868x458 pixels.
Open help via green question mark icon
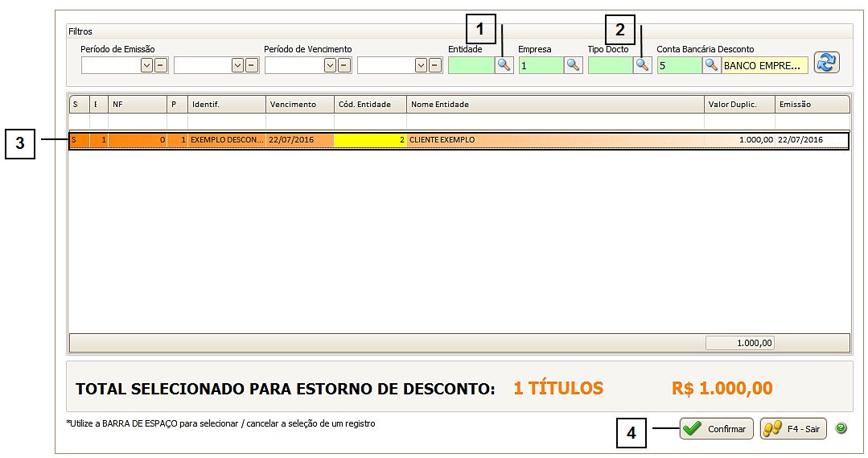(841, 428)
